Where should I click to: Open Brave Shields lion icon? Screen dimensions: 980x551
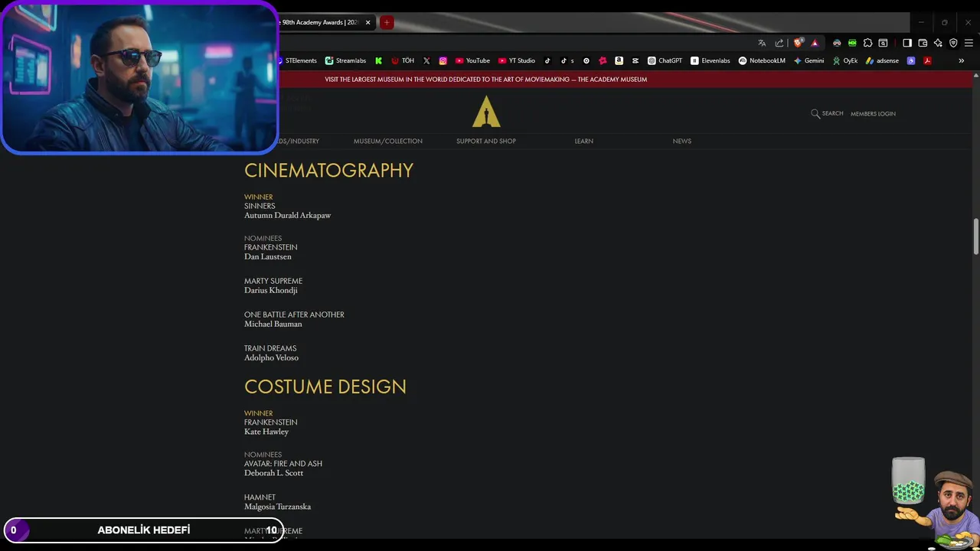coord(798,43)
